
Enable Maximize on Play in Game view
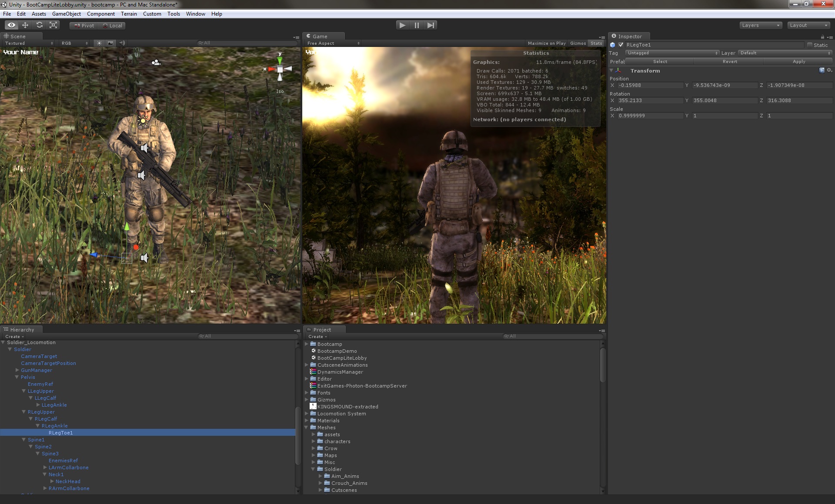547,43
